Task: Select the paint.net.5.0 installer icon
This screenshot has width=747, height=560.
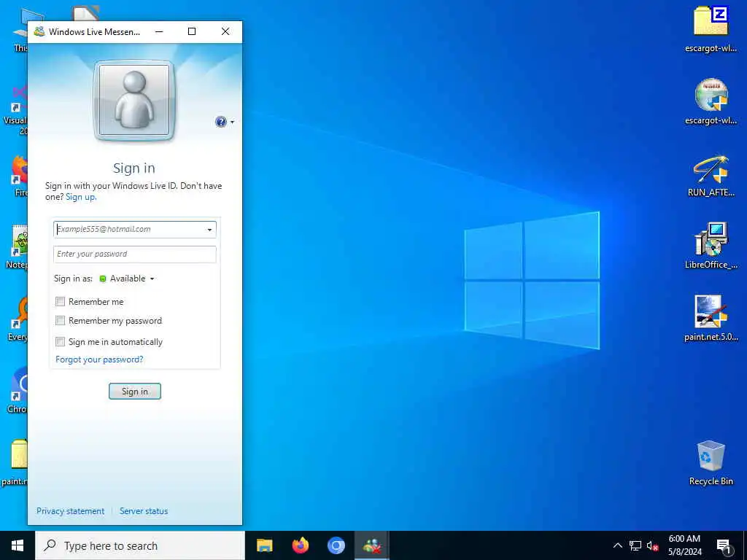Action: (x=711, y=318)
